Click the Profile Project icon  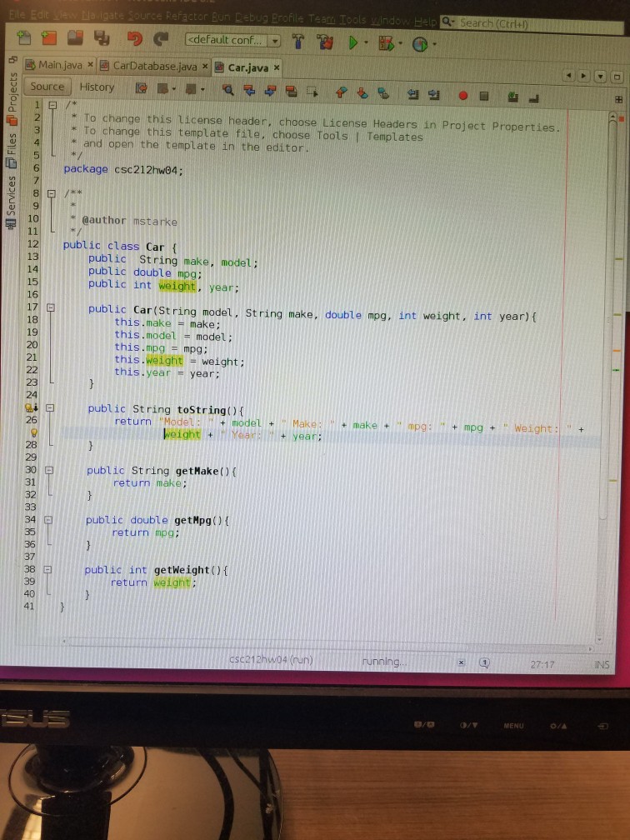pyautogui.click(x=420, y=44)
